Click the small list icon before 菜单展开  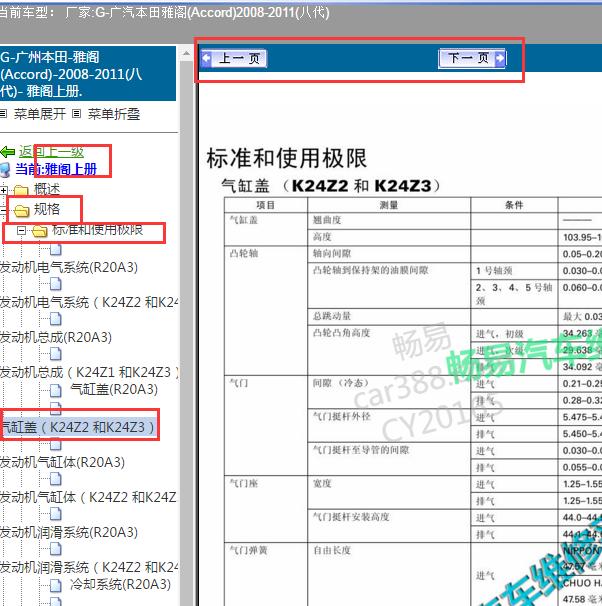[3, 114]
